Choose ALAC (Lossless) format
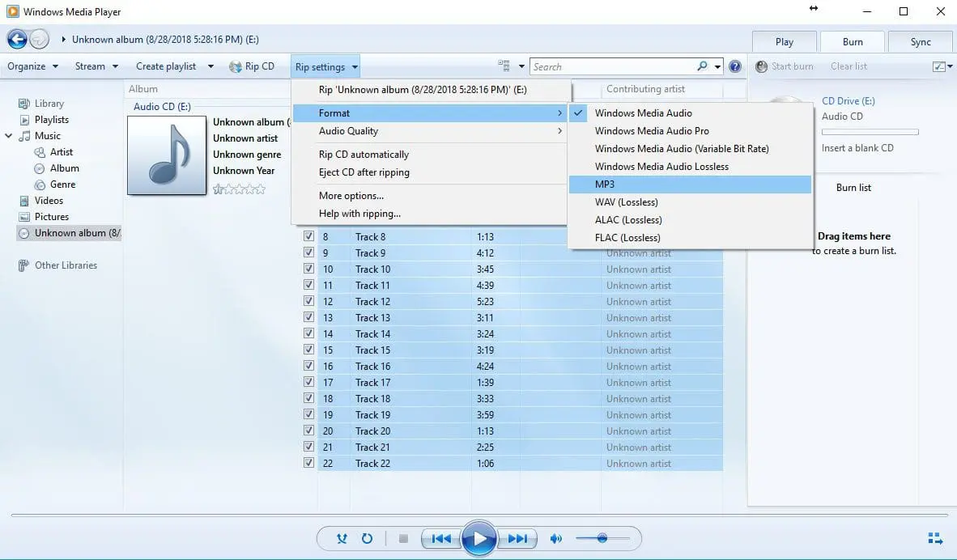 (x=691, y=219)
